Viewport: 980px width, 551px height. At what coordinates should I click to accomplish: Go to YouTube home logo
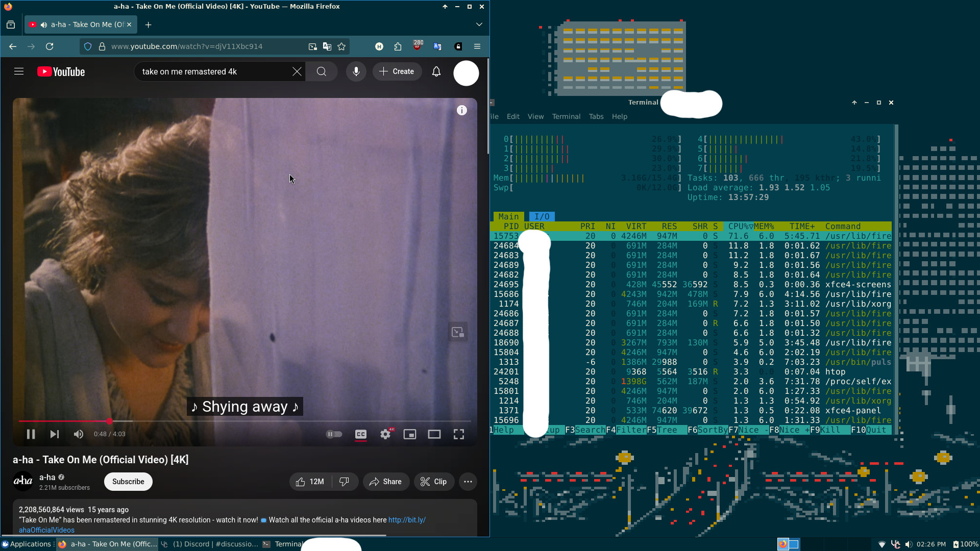pyautogui.click(x=61, y=71)
